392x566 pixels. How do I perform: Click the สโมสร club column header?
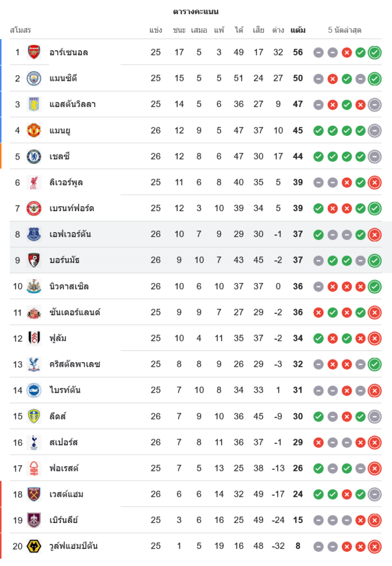(20, 30)
